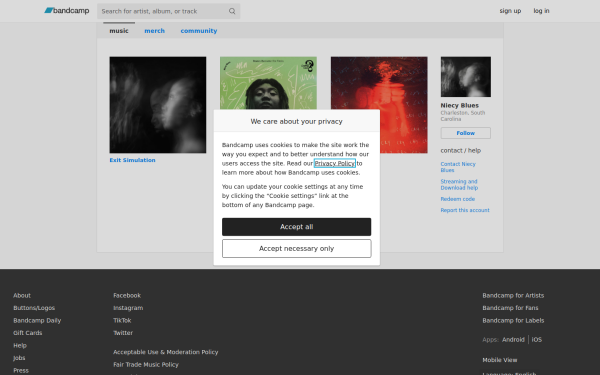Open the Jobs footer link

[19, 358]
